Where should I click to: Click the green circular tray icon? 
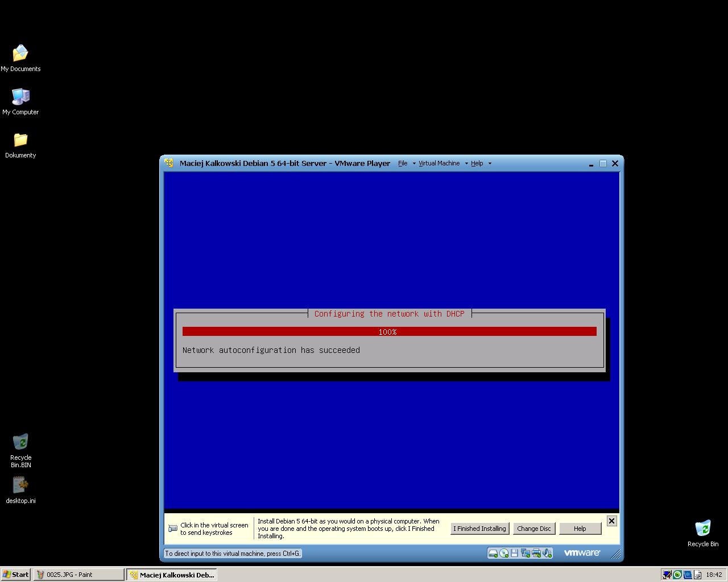(677, 575)
